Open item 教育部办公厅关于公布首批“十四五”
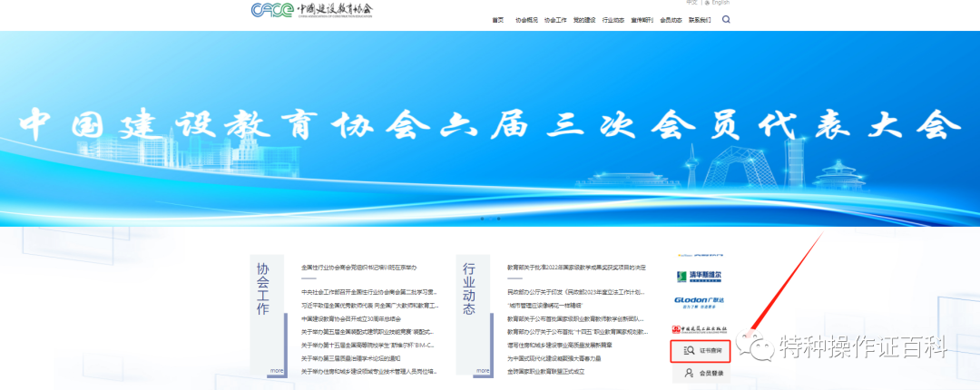Image resolution: width=980 pixels, height=390 pixels. point(577,332)
